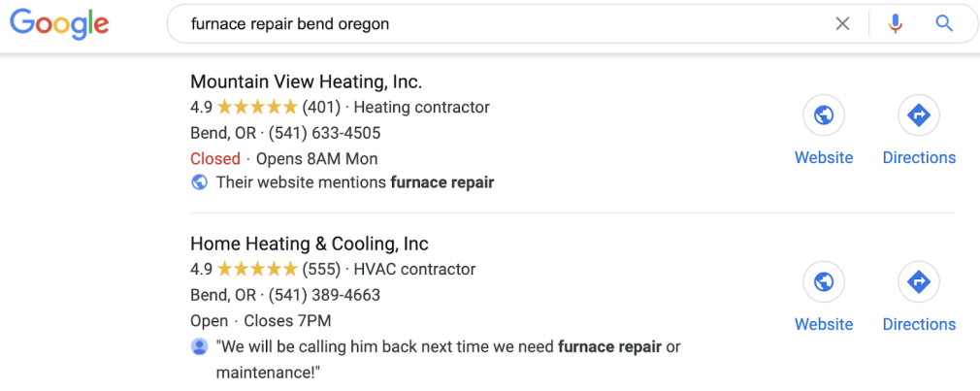Click the Google logo

click(x=59, y=24)
